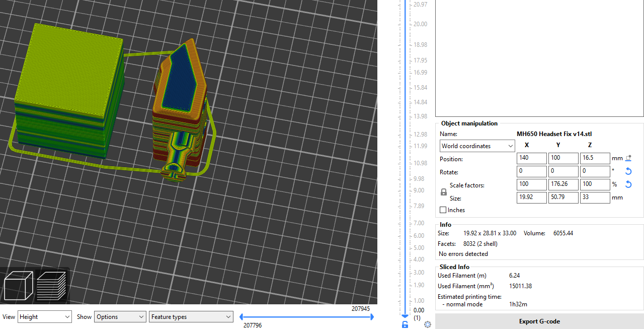644x329 pixels.
Task: Open the Feature types dropdown
Action: 191,317
